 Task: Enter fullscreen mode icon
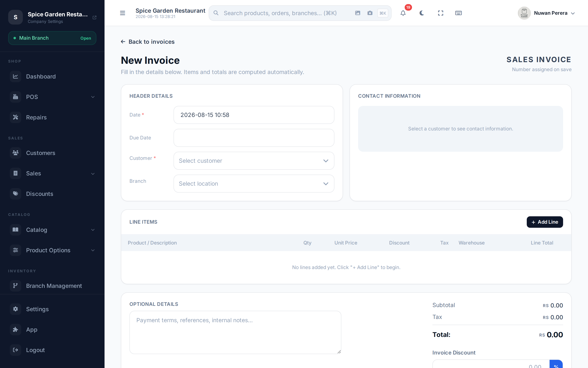point(441,13)
